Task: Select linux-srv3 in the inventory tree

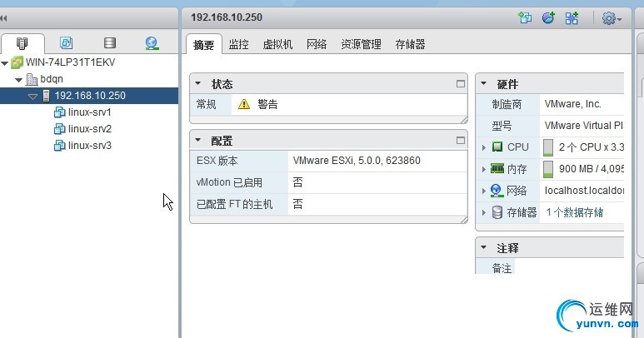Action: [89, 145]
